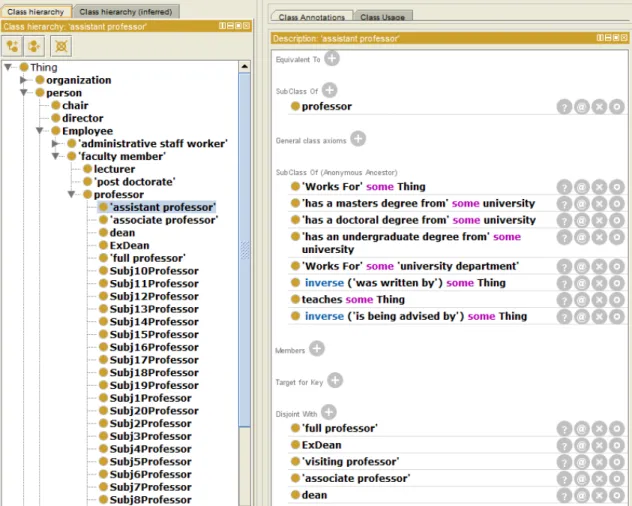The width and height of the screenshot is (632, 506).
Task: Select the director class
Action: (78, 118)
